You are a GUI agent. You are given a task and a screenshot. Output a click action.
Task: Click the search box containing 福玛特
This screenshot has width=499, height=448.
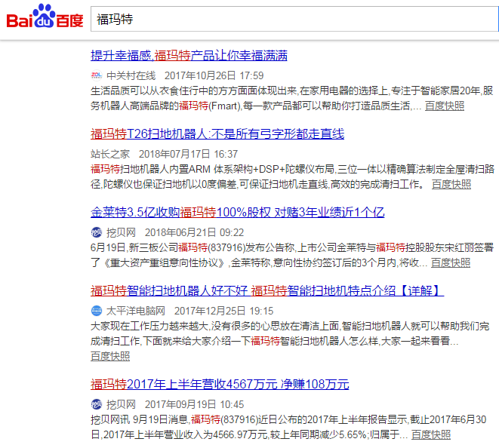pyautogui.click(x=294, y=19)
